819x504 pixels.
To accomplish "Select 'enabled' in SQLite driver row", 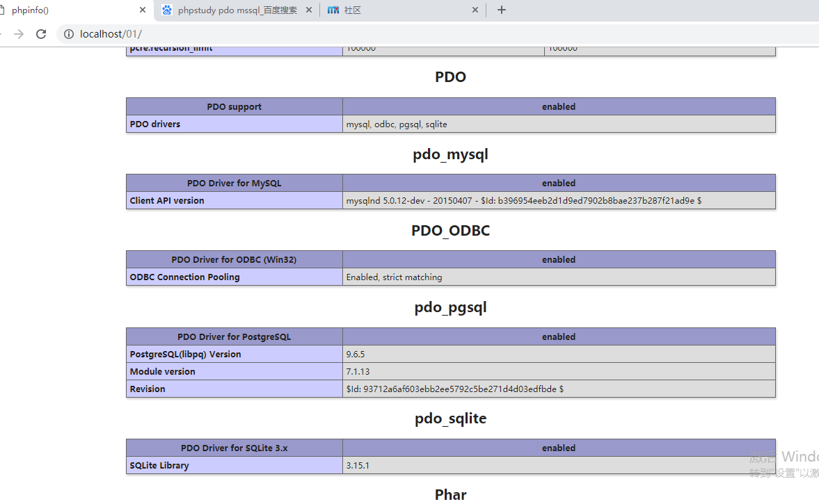I will 558,448.
